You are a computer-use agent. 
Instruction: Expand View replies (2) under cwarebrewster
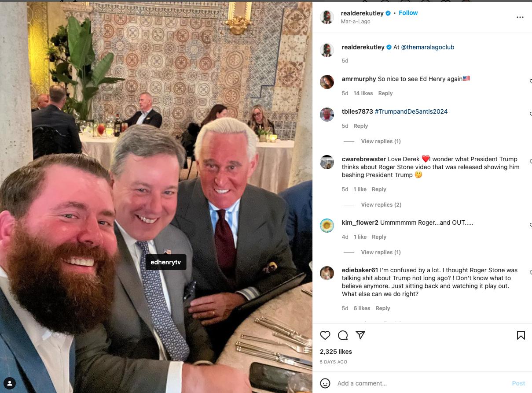tap(381, 205)
